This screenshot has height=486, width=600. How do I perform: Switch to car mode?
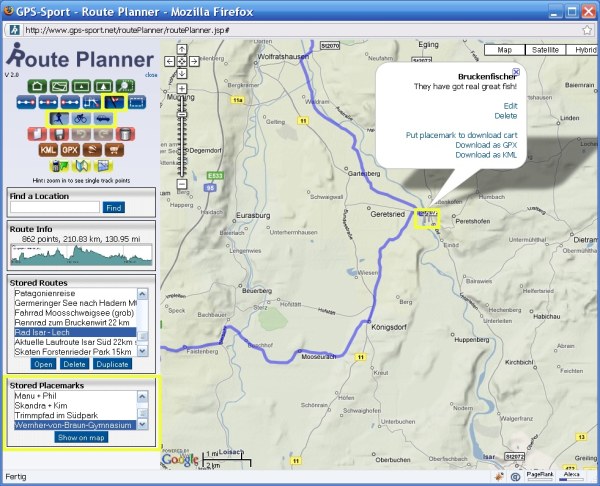click(x=103, y=119)
